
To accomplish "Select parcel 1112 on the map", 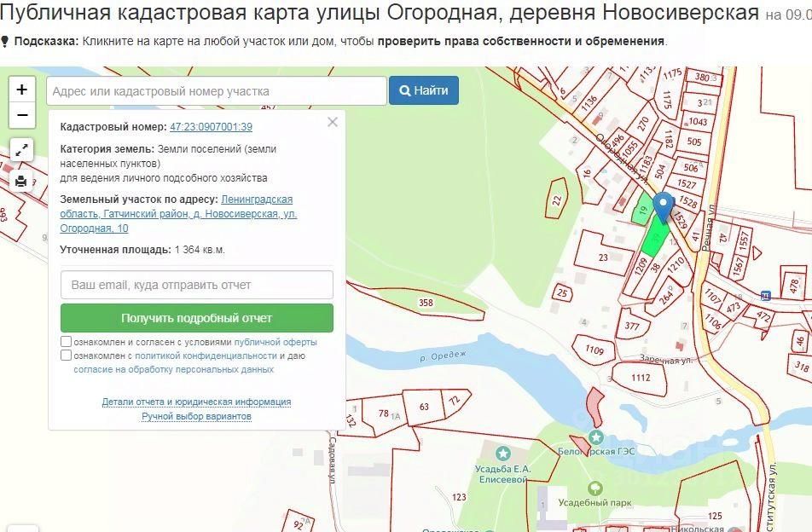I will click(641, 378).
